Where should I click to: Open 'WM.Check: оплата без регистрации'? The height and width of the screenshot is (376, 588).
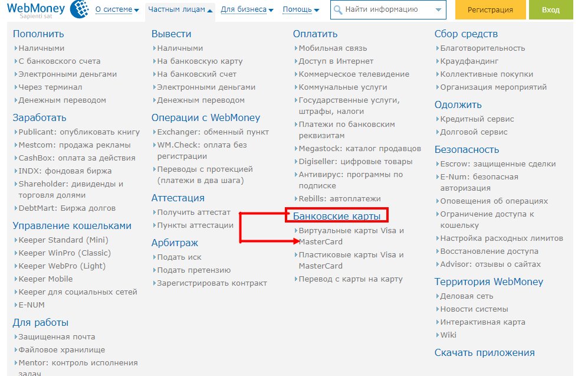[202, 151]
